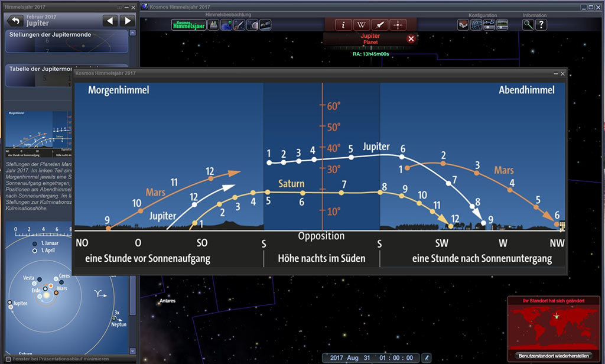Image resolution: width=605 pixels, height=364 pixels.
Task: Go back using the return arrow button
Action: coord(15,21)
